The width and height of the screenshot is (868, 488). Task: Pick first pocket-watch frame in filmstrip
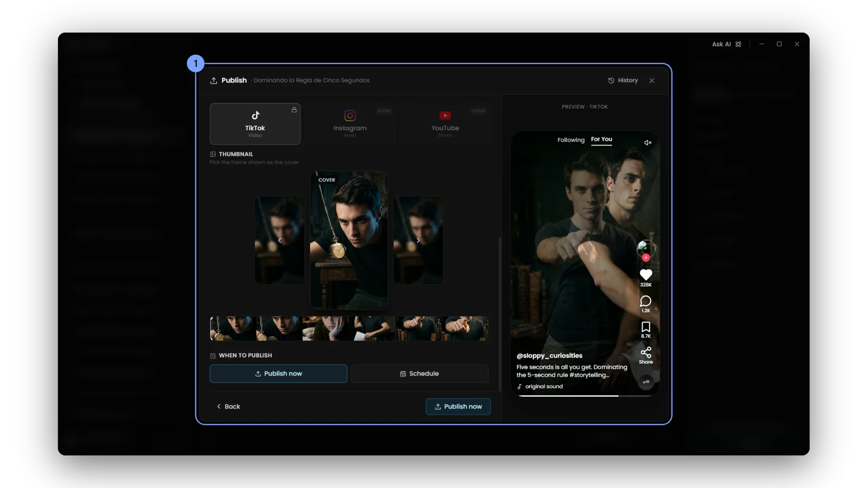233,328
